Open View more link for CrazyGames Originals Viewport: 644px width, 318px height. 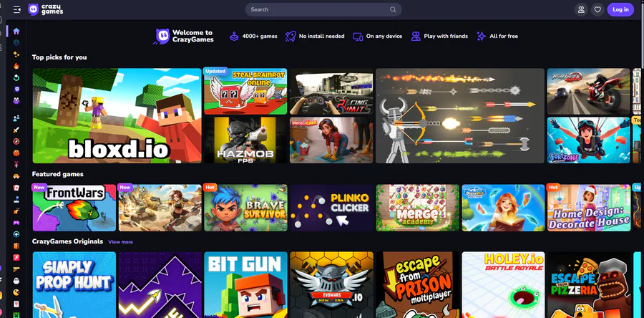(x=120, y=242)
